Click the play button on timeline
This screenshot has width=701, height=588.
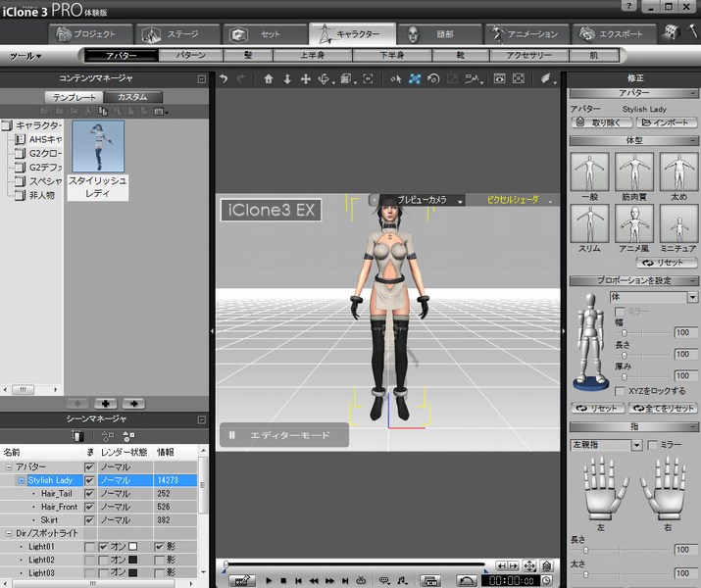[x=269, y=580]
